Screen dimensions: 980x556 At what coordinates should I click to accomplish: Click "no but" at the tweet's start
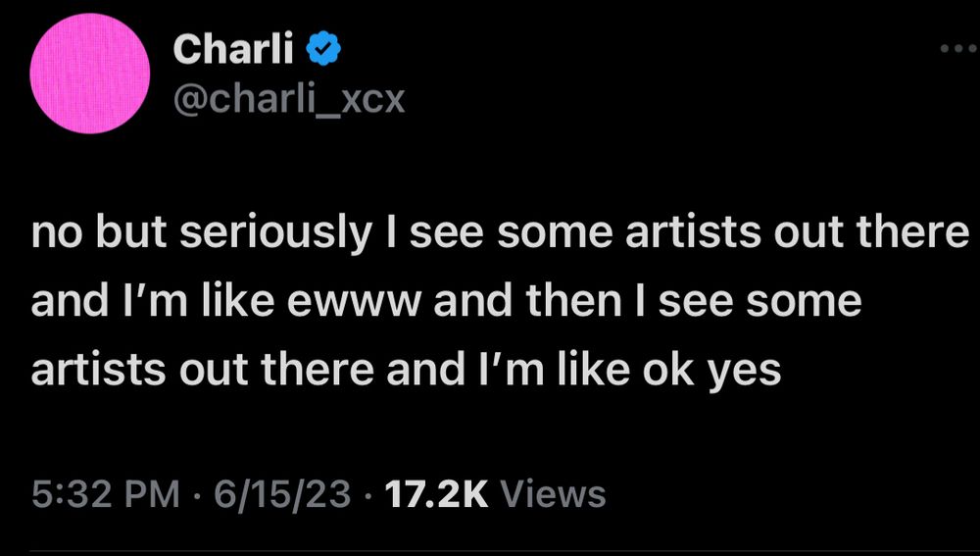pyautogui.click(x=95, y=233)
